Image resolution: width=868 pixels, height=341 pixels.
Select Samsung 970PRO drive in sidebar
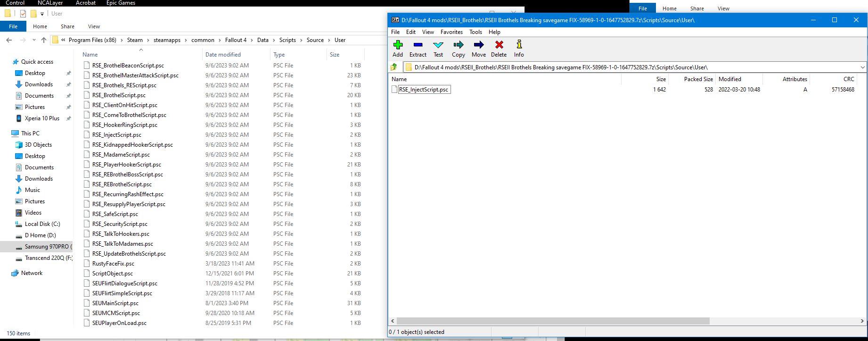pyautogui.click(x=46, y=247)
